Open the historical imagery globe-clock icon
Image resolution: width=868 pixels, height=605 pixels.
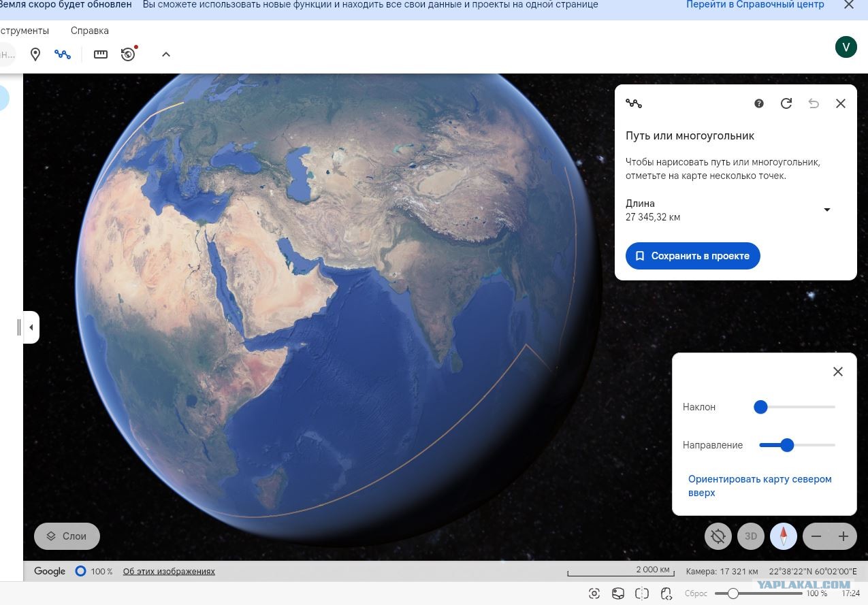[x=129, y=54]
